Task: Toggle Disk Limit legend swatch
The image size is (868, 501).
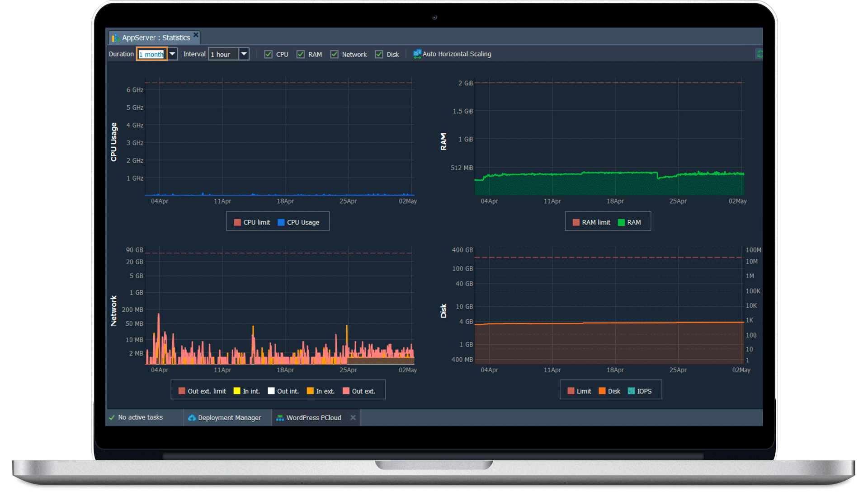Action: 571,391
